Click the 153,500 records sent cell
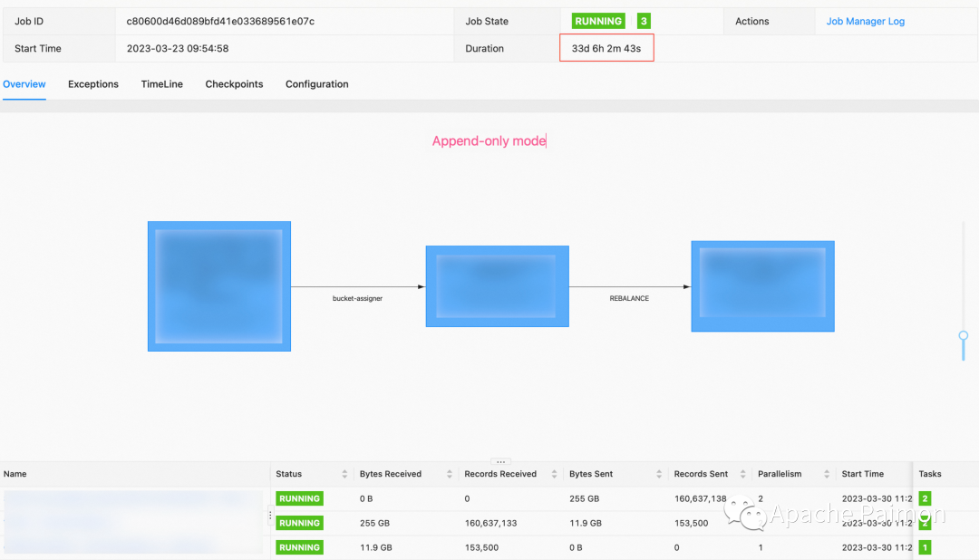979x560 pixels. click(x=691, y=523)
